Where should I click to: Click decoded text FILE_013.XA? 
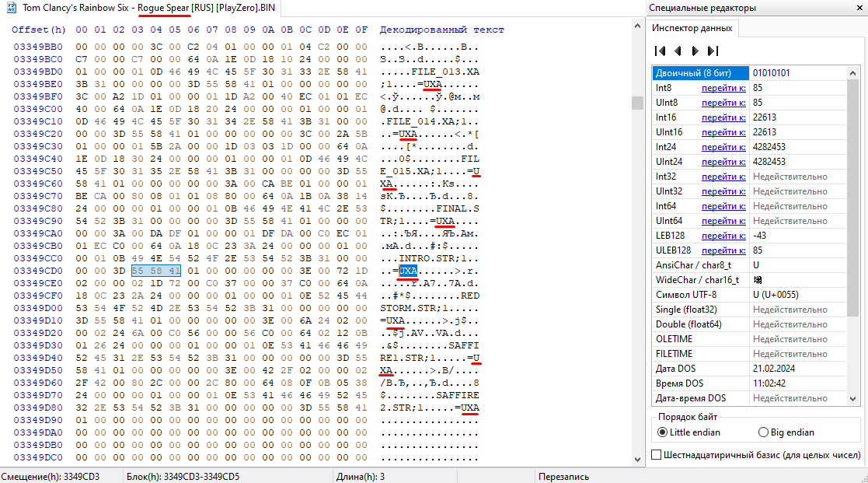click(x=445, y=72)
